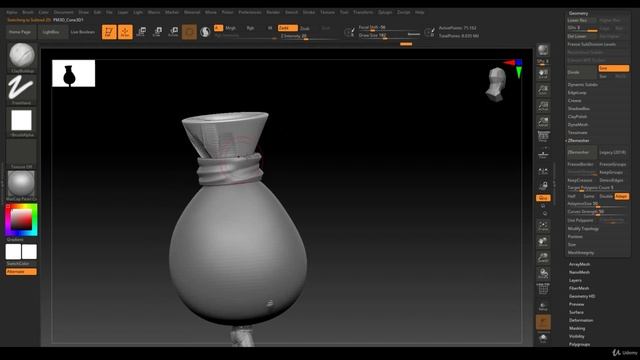Screen dimensions: 640x360
Task: Click the orange Dynamic button in right shelf
Action: (543, 322)
